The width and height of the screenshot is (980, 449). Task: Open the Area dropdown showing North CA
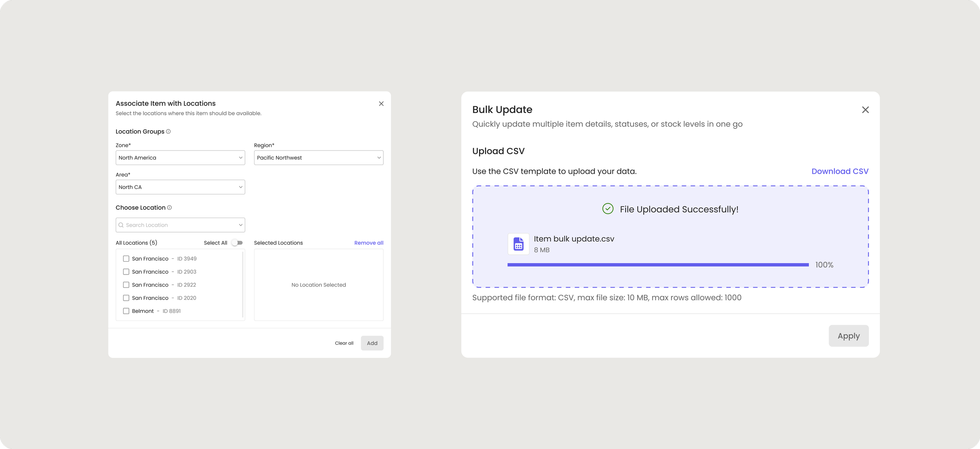[x=180, y=187]
